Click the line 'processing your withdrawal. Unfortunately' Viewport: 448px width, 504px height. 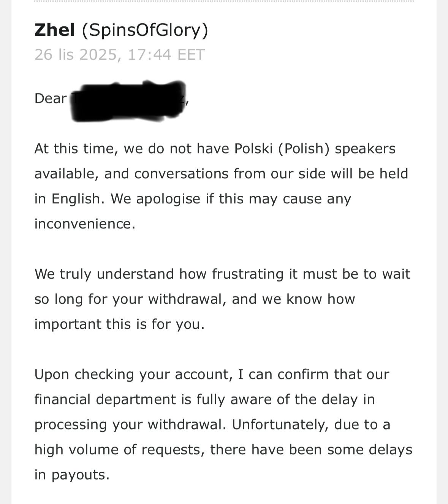(212, 425)
